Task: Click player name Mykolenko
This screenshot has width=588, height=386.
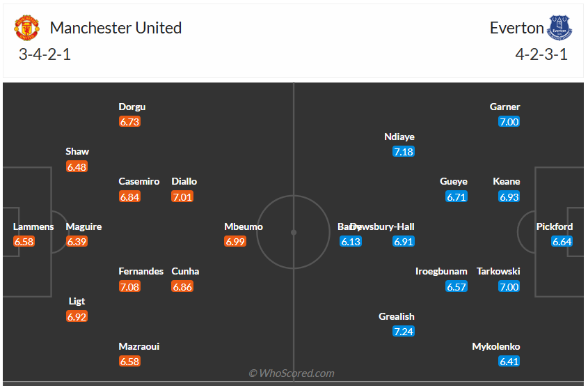Action: 495,346
